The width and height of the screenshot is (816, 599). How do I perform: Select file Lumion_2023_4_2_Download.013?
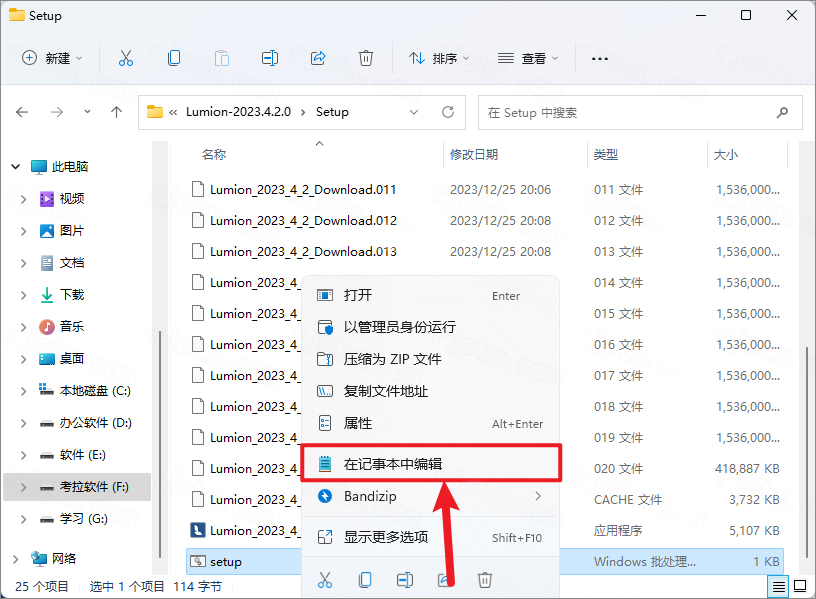[x=303, y=252]
